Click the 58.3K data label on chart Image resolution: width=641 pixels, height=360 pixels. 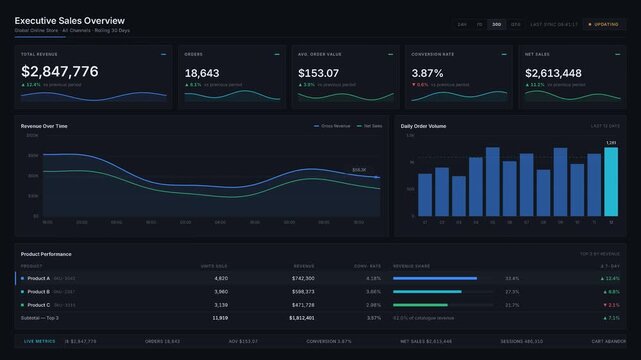click(359, 170)
